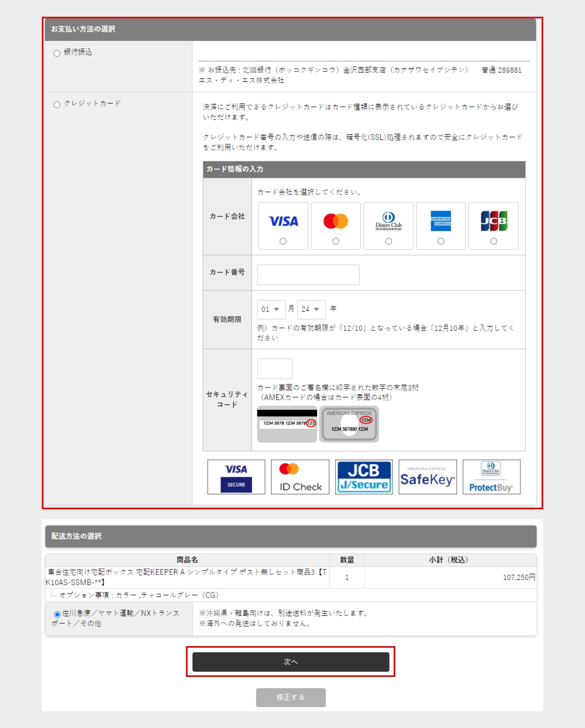Screen dimensions: 585x728
Task: Focus the カード番号 input field
Action: click(x=308, y=275)
